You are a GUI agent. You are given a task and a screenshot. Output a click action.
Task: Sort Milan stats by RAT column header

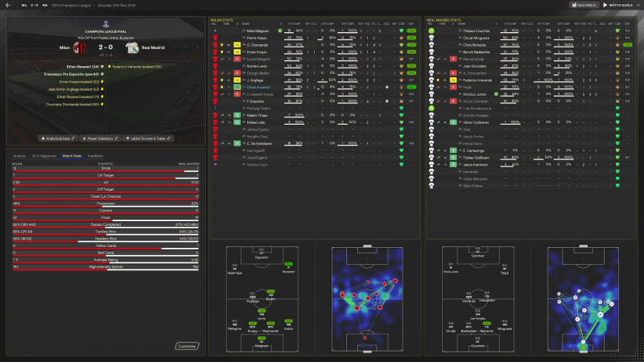pos(411,24)
